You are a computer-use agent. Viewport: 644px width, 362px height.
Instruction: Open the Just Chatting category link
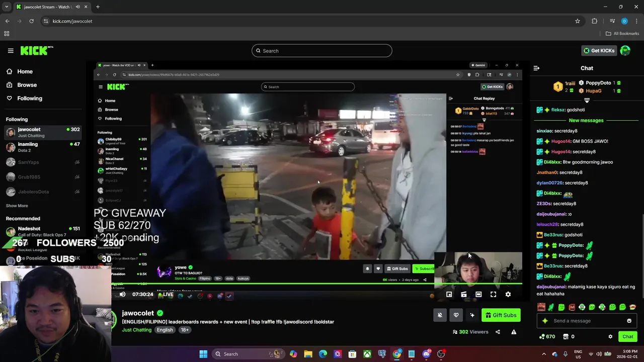(x=137, y=330)
